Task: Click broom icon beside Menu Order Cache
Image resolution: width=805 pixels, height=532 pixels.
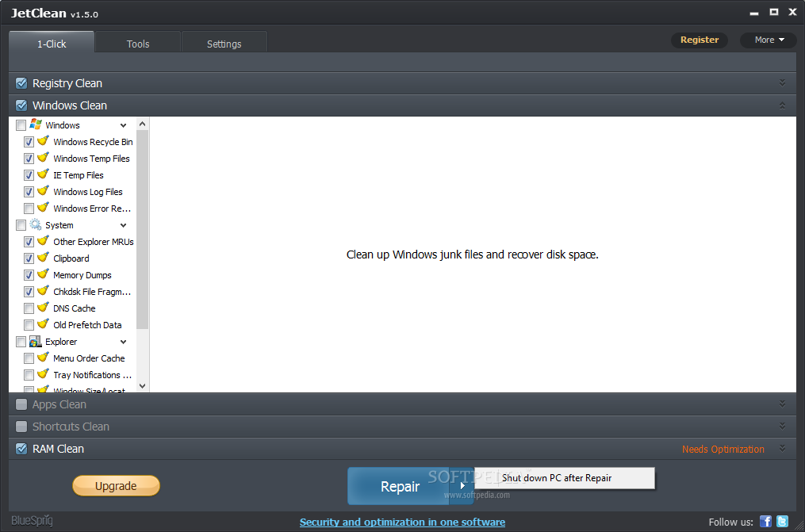Action: pos(43,357)
